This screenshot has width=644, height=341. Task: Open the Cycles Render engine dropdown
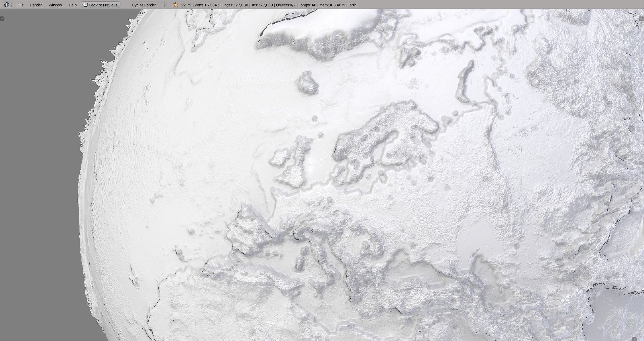tap(144, 5)
